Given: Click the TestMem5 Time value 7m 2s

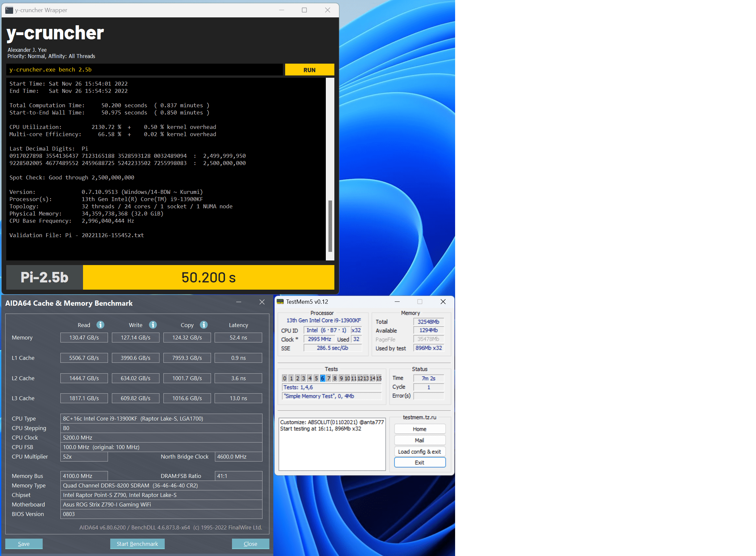Looking at the screenshot, I should (x=429, y=378).
